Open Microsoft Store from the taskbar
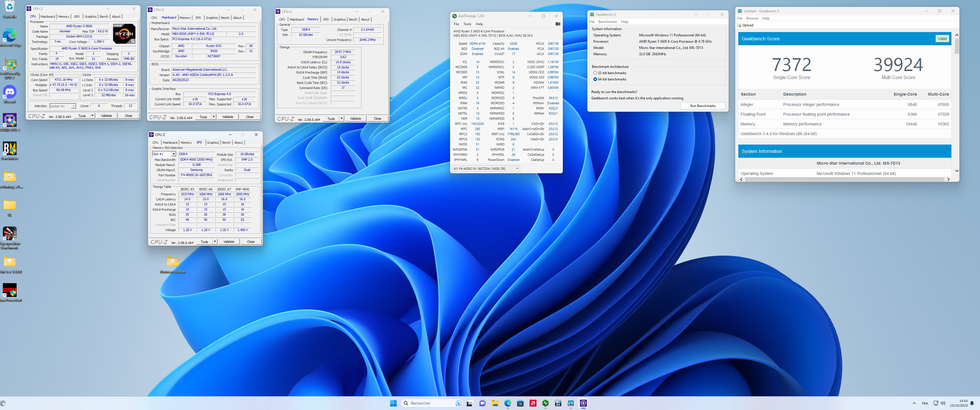Screen dimensions: 980x410 coord(520,403)
